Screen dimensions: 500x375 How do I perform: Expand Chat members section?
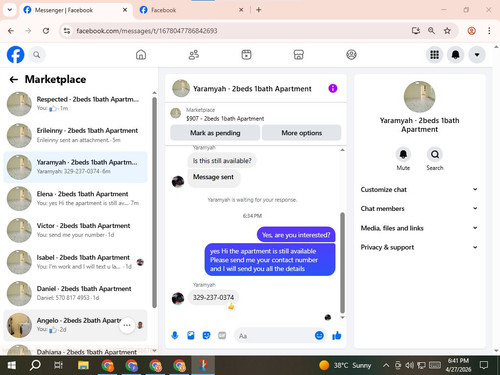click(419, 208)
